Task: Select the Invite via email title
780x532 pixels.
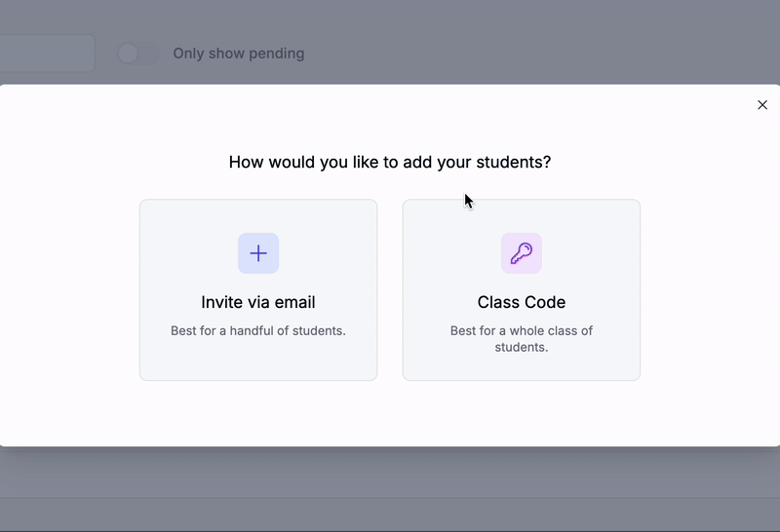Action: (x=258, y=302)
